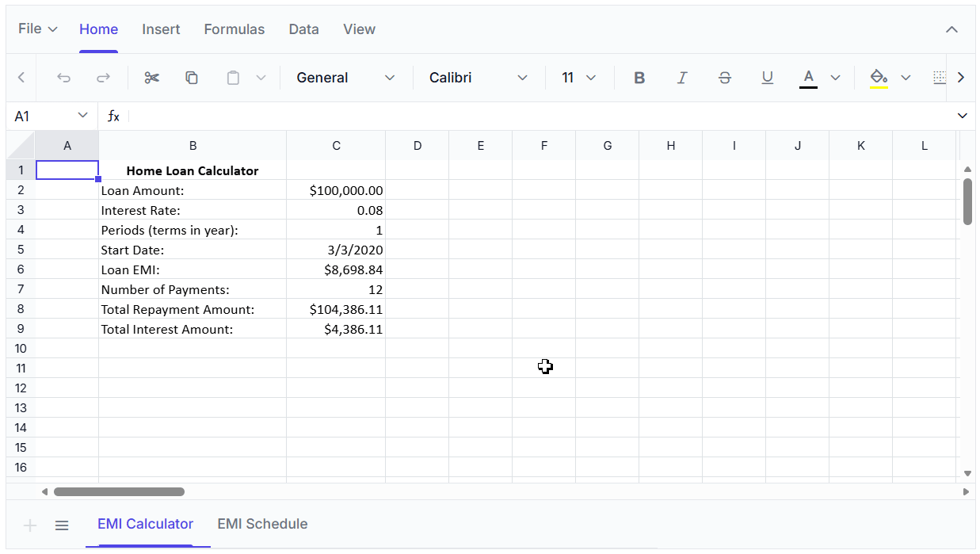This screenshot has height=554, width=980.
Task: Click the Borders icon in toolbar
Action: [939, 78]
